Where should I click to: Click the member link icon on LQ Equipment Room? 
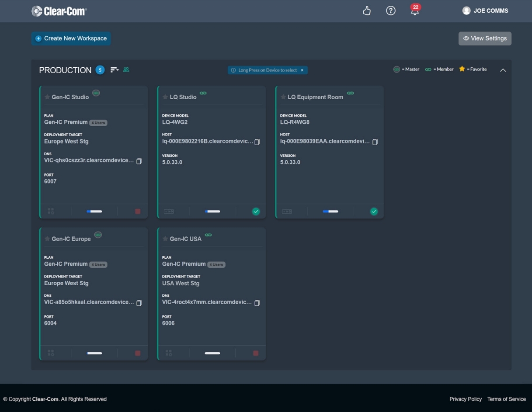point(351,93)
